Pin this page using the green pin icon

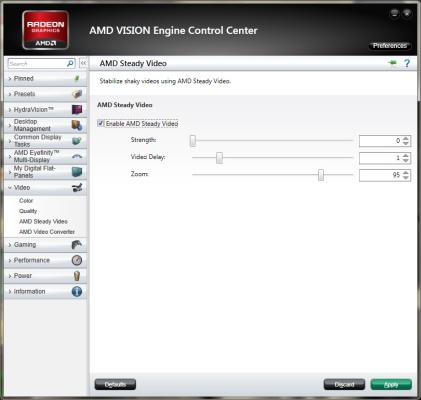[393, 63]
